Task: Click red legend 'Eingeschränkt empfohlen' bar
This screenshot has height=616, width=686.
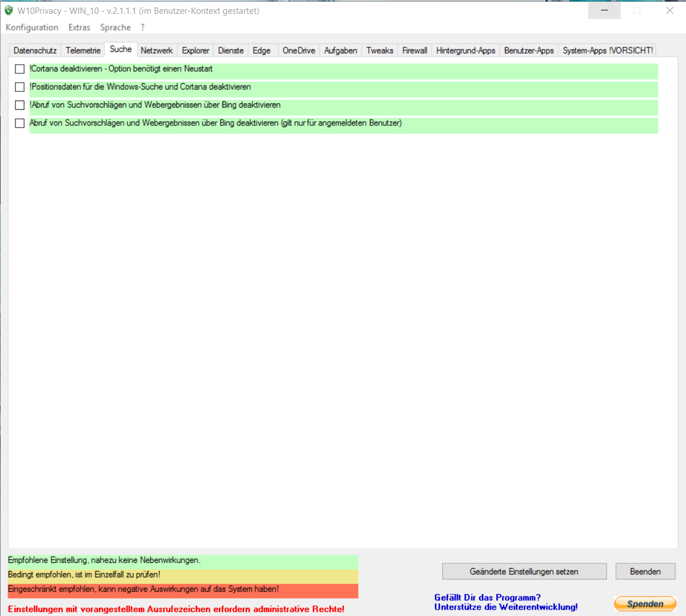Action: (183, 590)
